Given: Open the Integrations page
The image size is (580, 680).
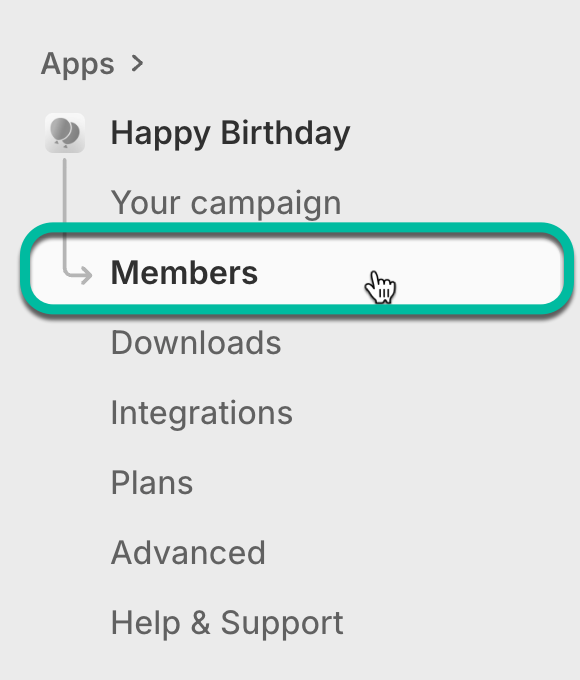Looking at the screenshot, I should pyautogui.click(x=202, y=413).
